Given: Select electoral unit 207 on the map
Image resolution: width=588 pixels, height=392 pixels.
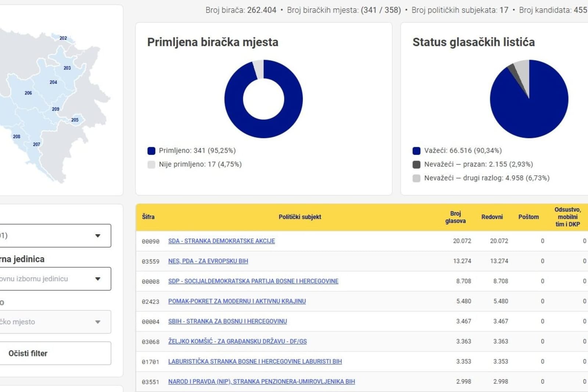Looking at the screenshot, I should tap(36, 144).
